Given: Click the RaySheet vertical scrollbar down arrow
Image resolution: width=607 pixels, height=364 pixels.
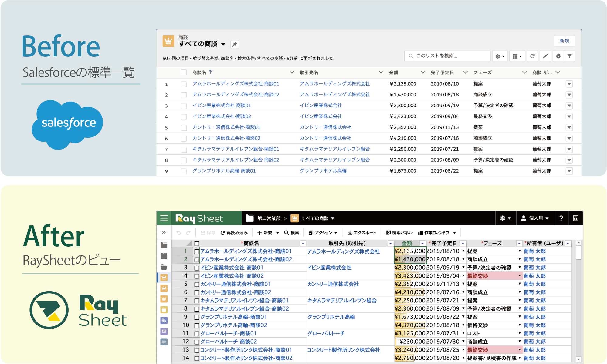Looking at the screenshot, I should [x=578, y=359].
